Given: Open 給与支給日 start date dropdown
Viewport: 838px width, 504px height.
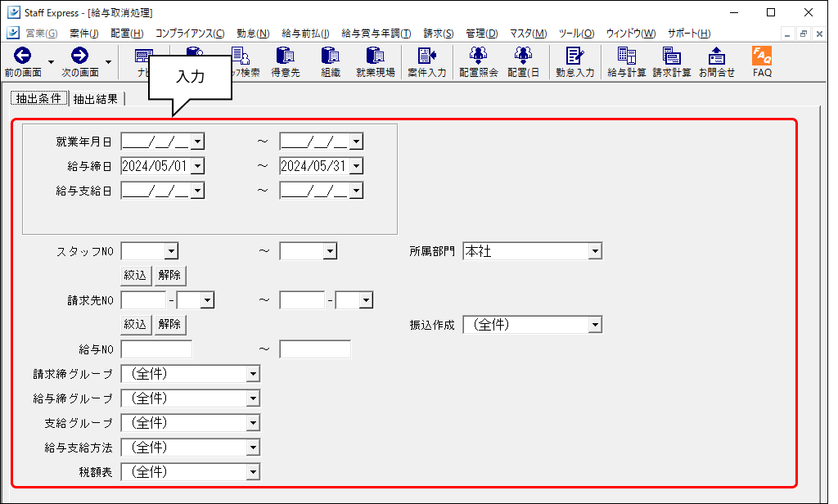Looking at the screenshot, I should [x=198, y=191].
